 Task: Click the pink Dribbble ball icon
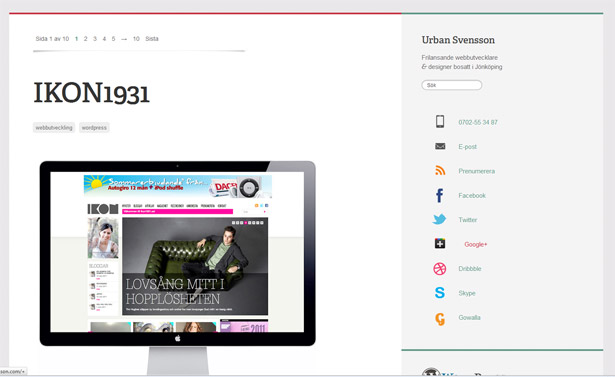tap(440, 269)
